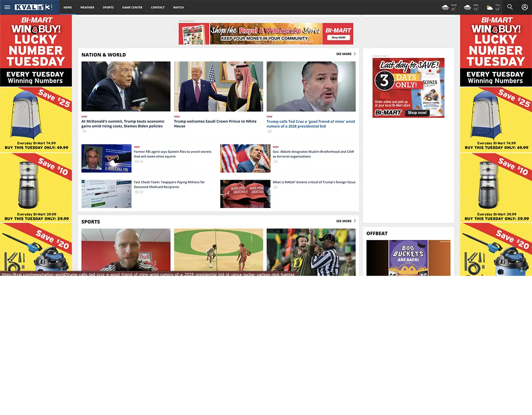Screen dimensions: 532x415
Task: Open the Game Center menu
Action: (x=132, y=7)
